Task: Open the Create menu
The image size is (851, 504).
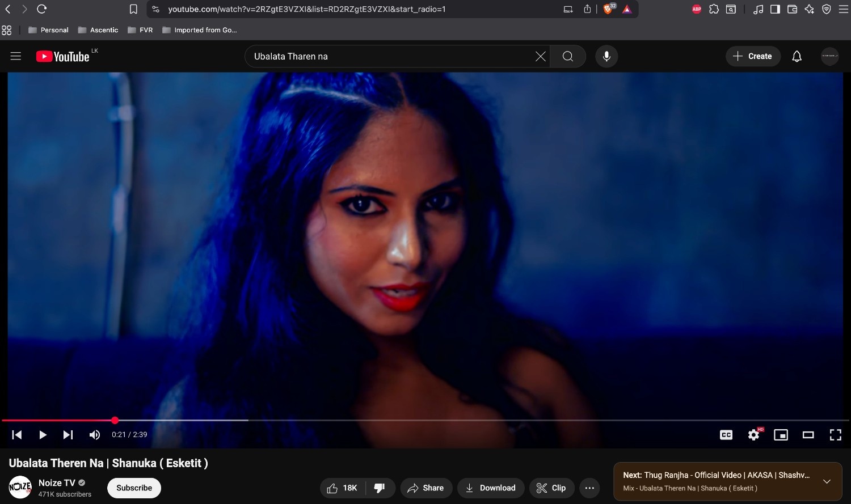Action: point(753,56)
